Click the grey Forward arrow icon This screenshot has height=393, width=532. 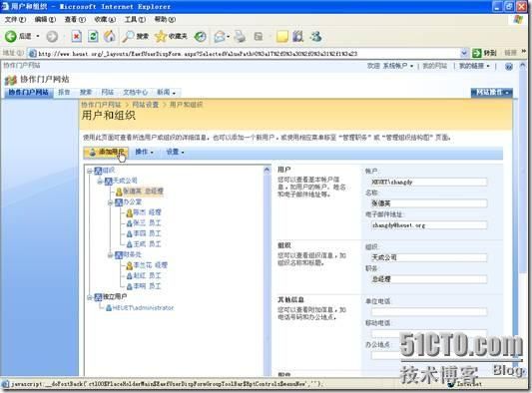52,37
